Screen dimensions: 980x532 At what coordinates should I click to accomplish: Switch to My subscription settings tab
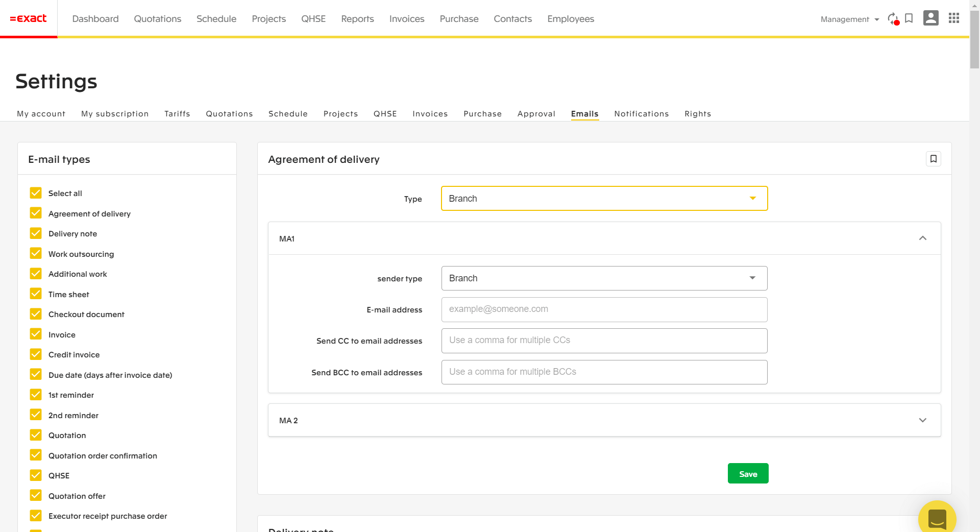[115, 113]
